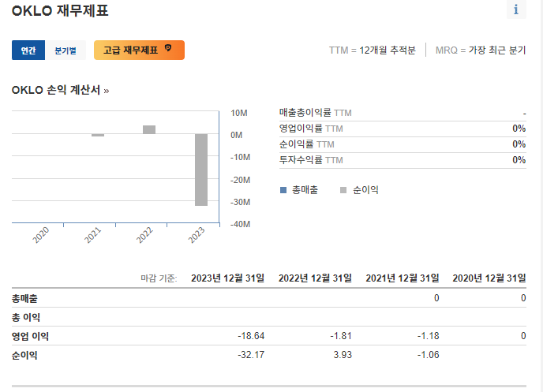Image resolution: width=543 pixels, height=392 pixels.
Task: Click the -18.64 operating income value
Action: pos(251,336)
